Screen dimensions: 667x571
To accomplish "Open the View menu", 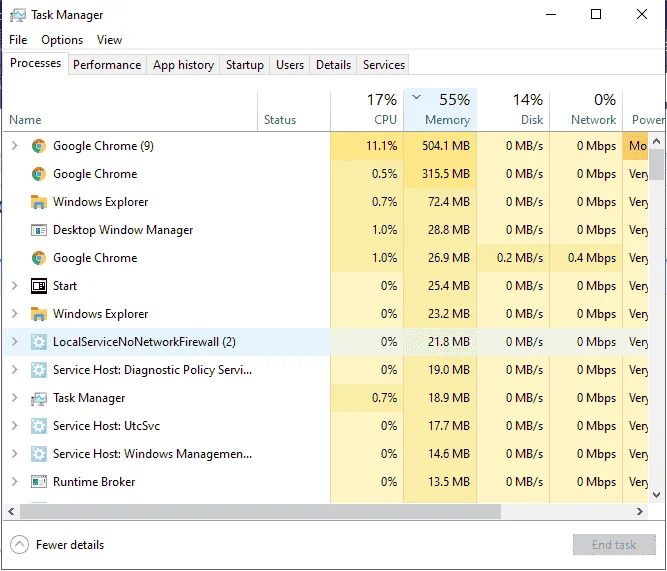I will coord(109,40).
